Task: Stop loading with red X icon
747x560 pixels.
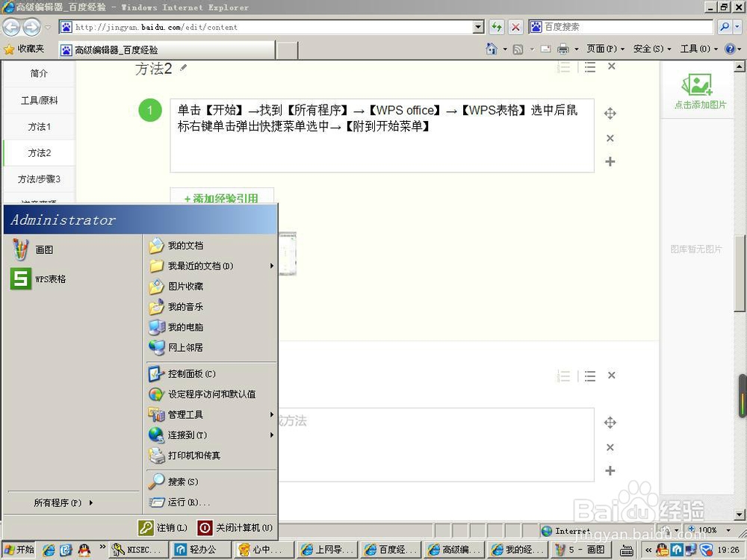Action: [x=515, y=27]
